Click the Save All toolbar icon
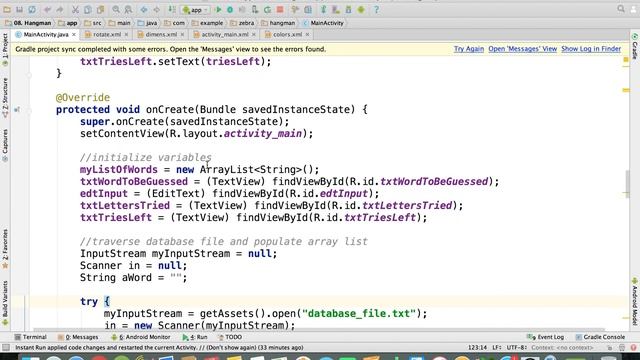 (x=20, y=9)
